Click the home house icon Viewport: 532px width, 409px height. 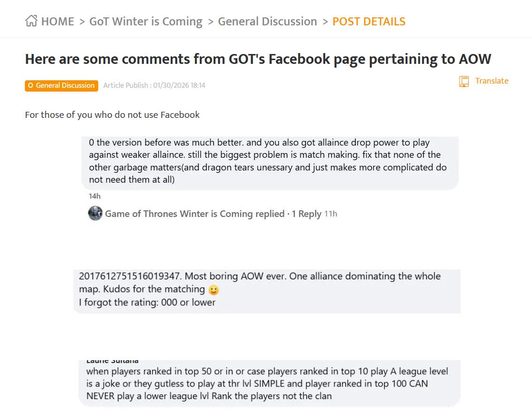tap(31, 21)
